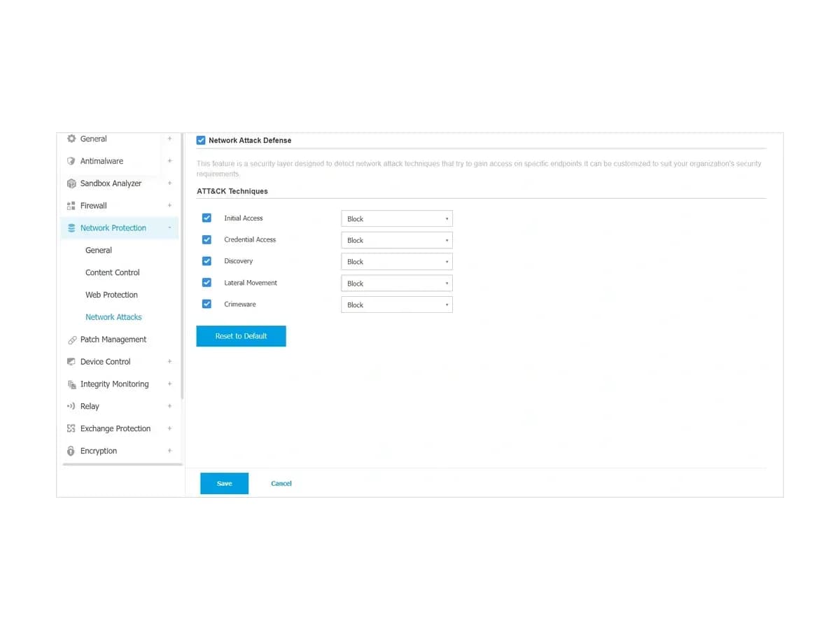Image resolution: width=840 pixels, height=630 pixels.
Task: Click the Crimeware label text
Action: pos(240,304)
